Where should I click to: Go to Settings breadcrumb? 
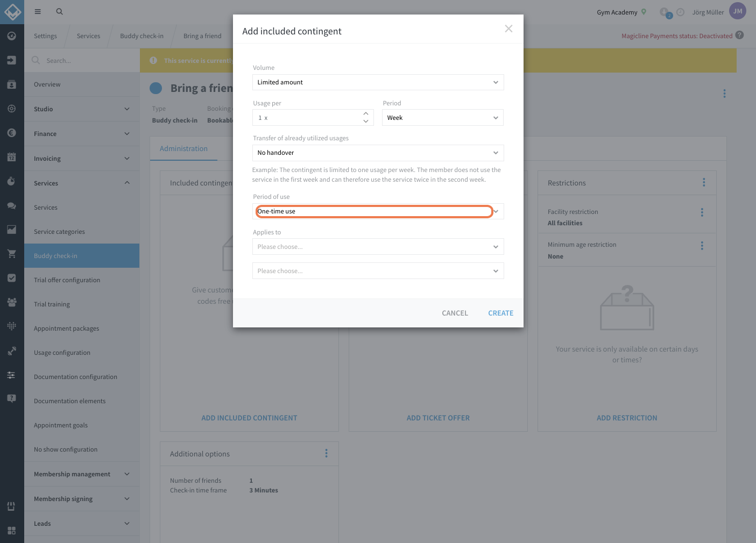click(x=45, y=36)
